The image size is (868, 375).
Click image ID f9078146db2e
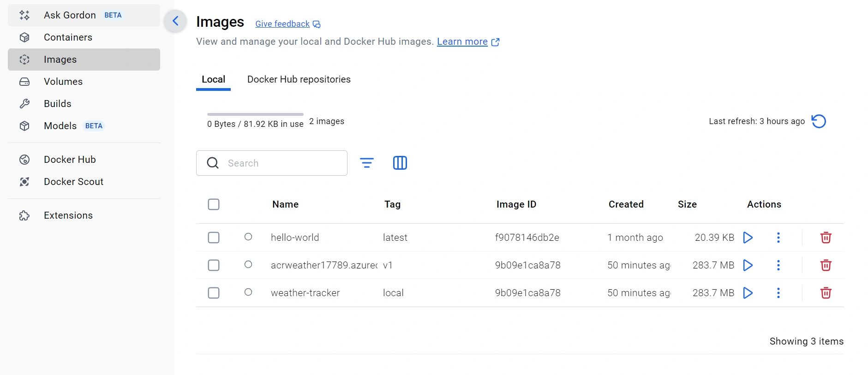pos(527,238)
